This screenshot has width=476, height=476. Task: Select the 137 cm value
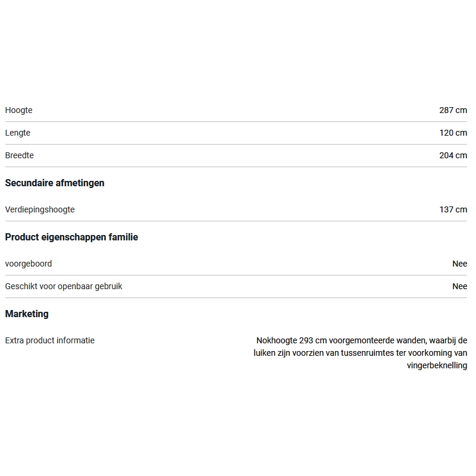453,209
